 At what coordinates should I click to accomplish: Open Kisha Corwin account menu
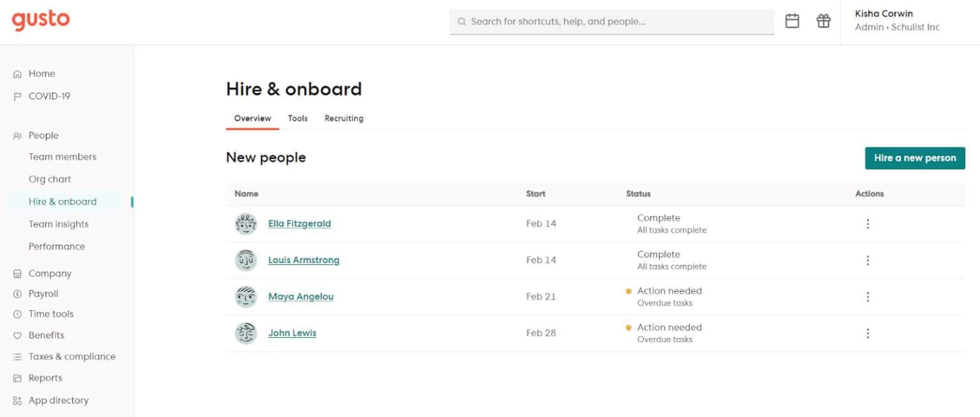897,20
